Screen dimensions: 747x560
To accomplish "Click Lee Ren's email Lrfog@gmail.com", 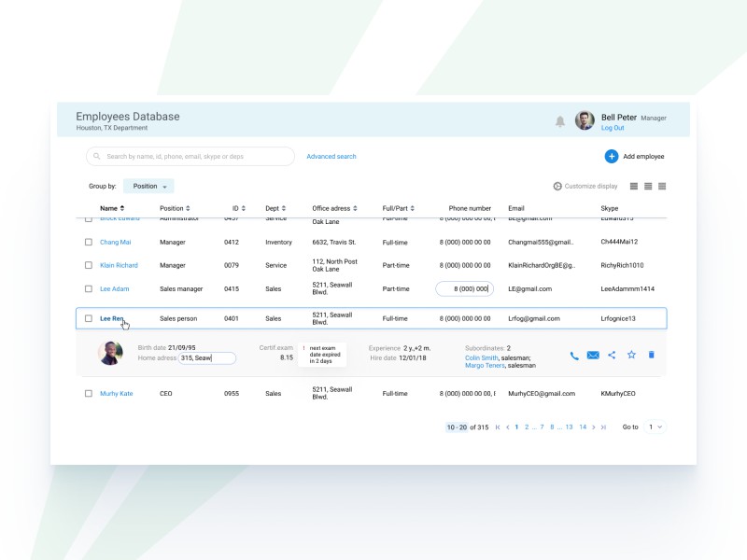I will coord(534,318).
